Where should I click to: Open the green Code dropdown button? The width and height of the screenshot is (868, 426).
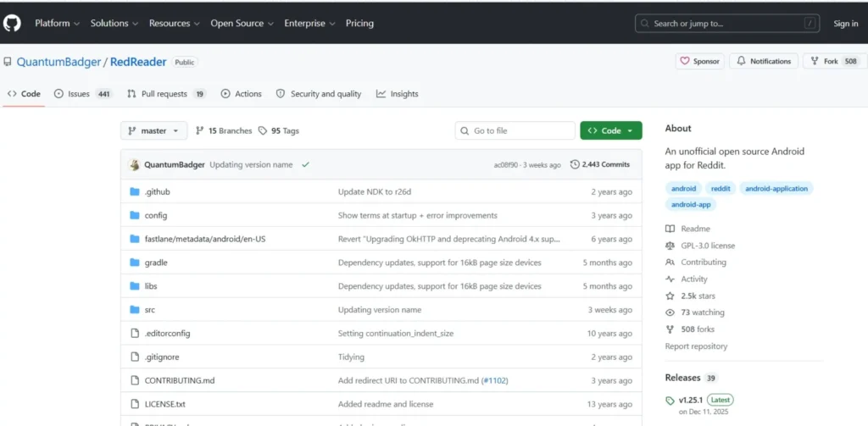click(x=611, y=130)
